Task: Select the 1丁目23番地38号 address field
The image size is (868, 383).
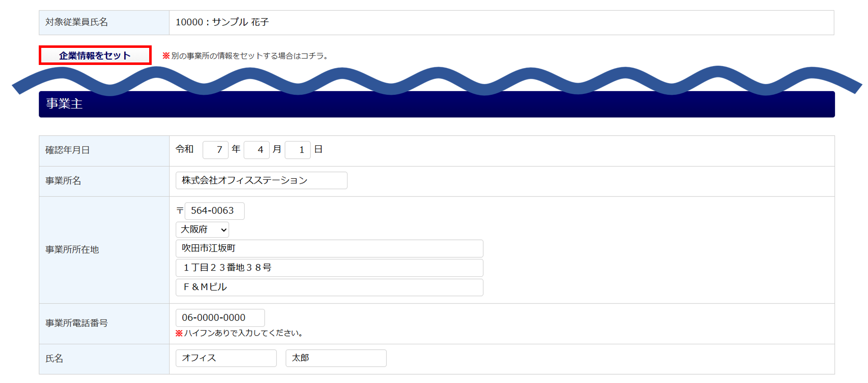Action: point(329,268)
